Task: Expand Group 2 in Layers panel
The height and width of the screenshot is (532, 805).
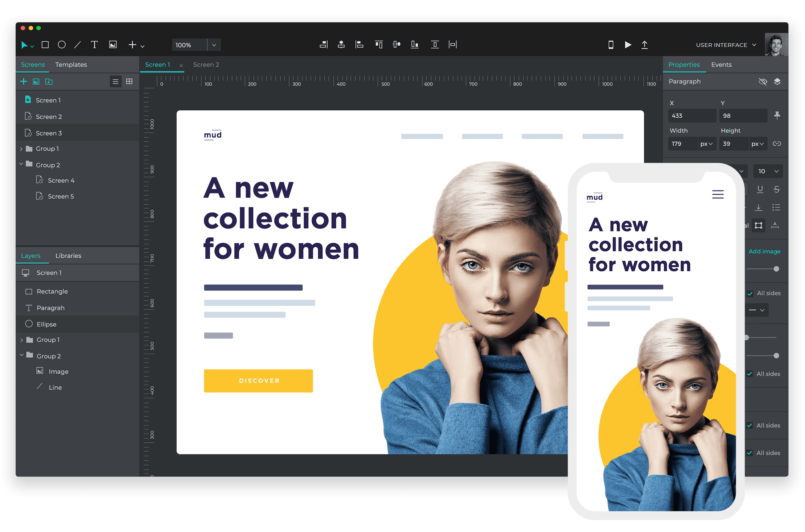Action: pos(22,356)
